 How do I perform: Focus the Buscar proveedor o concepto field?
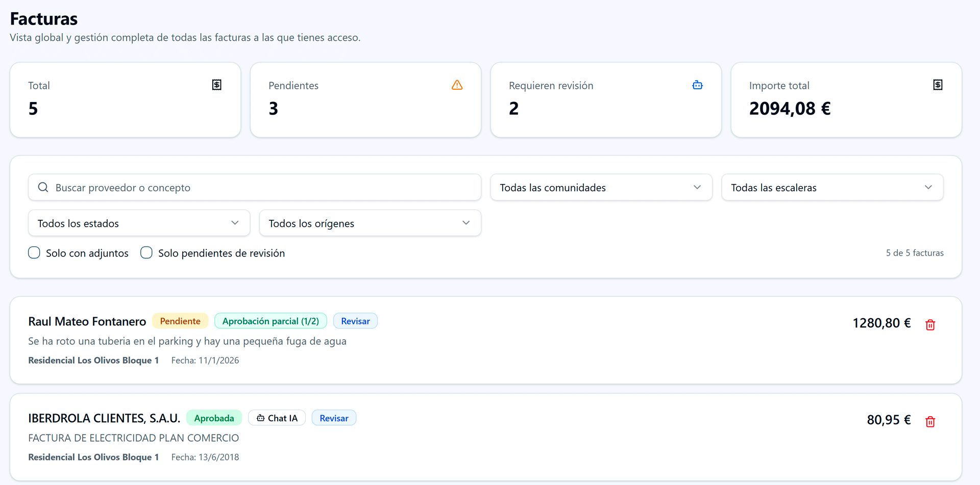point(255,187)
